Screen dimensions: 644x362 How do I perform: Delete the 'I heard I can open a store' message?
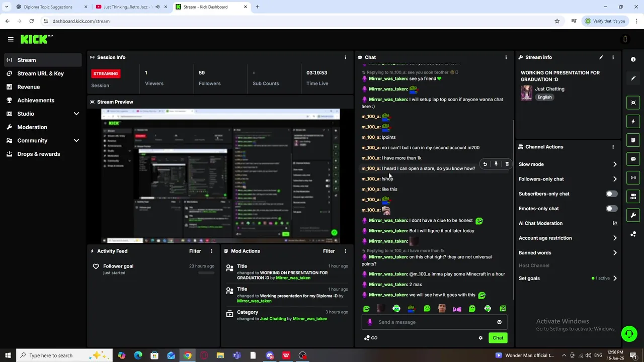[x=507, y=164]
